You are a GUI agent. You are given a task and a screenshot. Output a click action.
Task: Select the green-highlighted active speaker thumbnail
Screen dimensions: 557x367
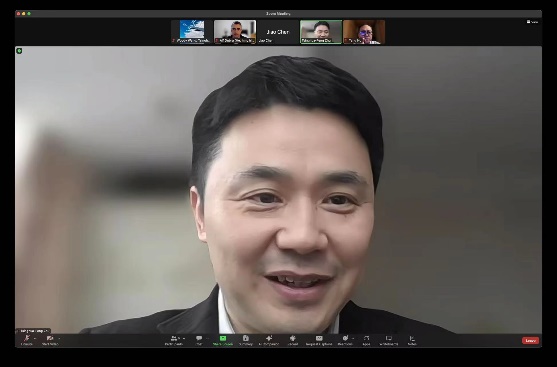point(321,32)
